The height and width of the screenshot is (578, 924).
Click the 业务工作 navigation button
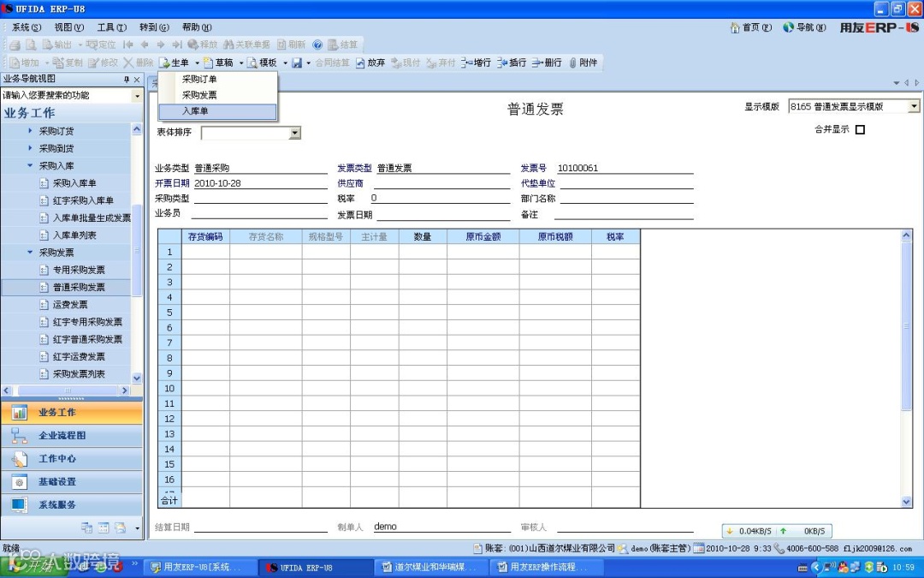pos(72,413)
